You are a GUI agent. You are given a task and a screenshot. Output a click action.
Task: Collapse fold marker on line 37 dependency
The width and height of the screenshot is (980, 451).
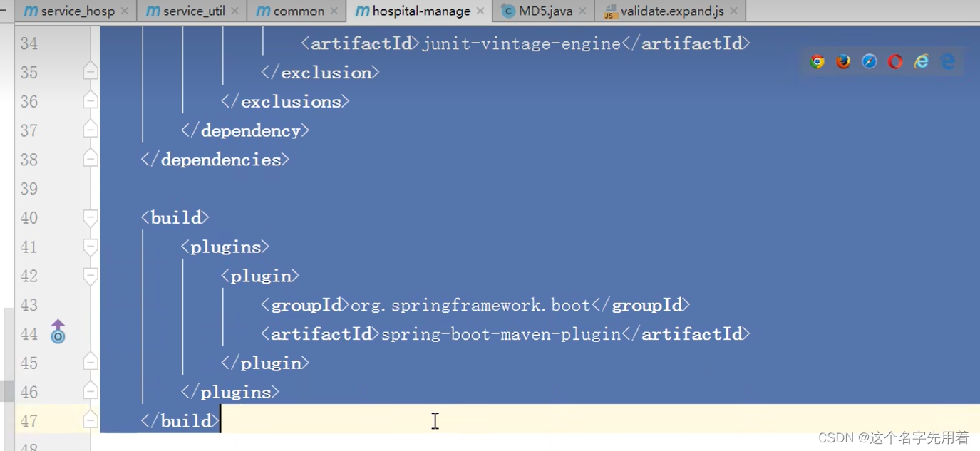90,130
